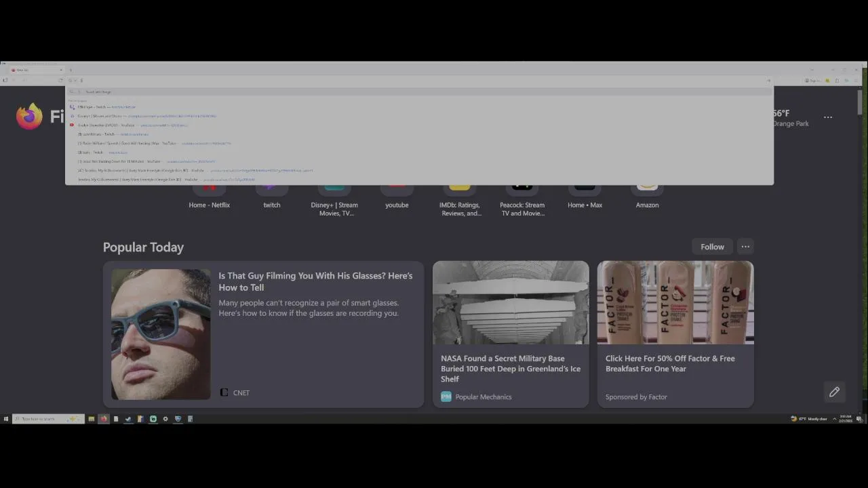
Task: Focus the address bar search field
Action: pos(420,80)
